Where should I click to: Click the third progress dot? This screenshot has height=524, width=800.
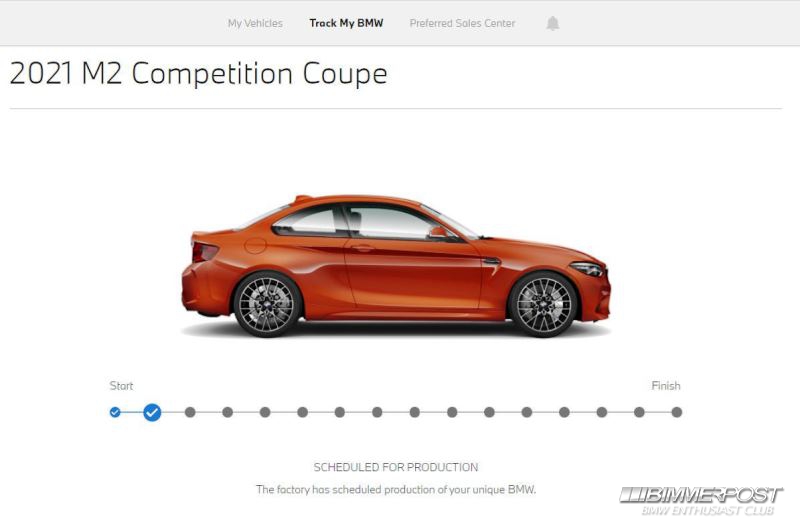click(x=190, y=412)
